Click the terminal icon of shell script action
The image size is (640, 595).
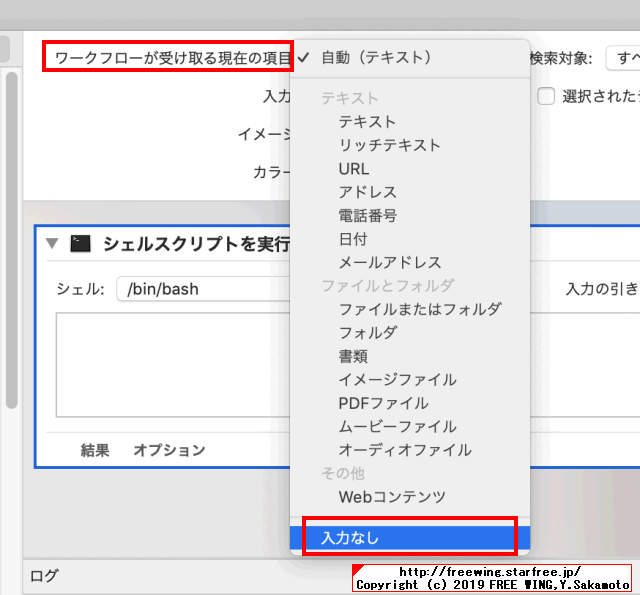pos(80,244)
